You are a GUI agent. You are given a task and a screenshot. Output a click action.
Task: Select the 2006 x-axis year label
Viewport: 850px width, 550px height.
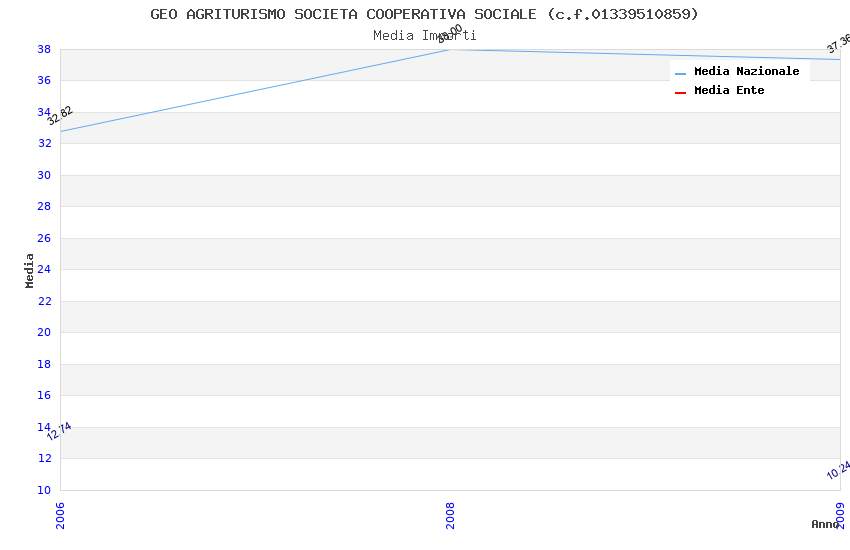(x=60, y=515)
